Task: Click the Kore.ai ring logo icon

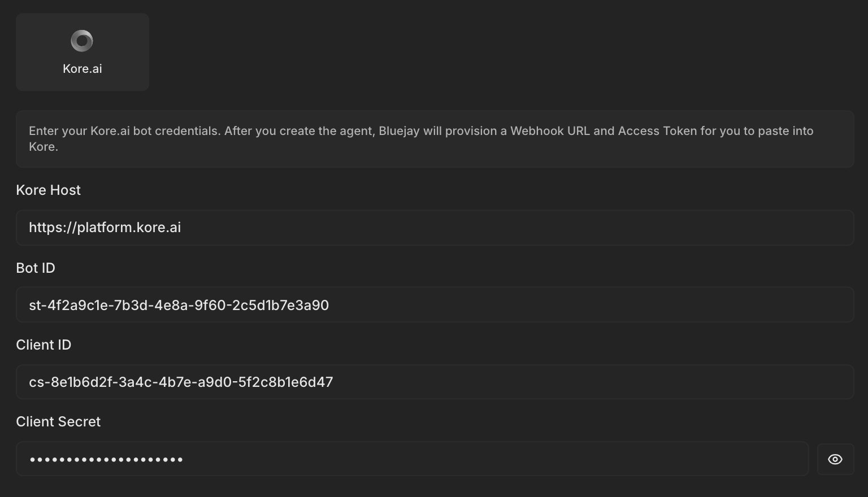Action: pyautogui.click(x=82, y=41)
